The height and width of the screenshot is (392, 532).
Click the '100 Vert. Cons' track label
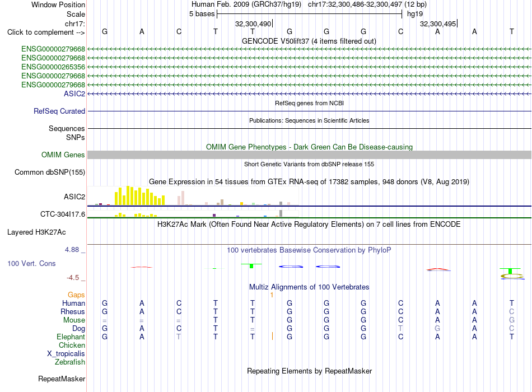31,263
